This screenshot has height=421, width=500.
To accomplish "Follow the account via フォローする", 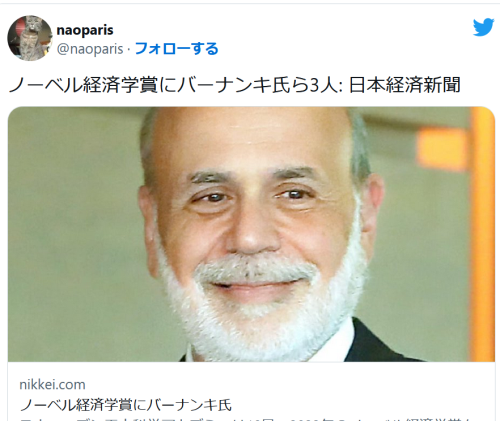I will click(x=177, y=49).
